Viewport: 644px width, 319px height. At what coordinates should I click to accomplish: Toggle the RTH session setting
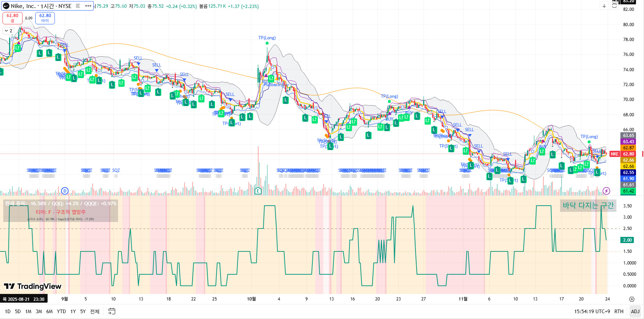(619, 311)
